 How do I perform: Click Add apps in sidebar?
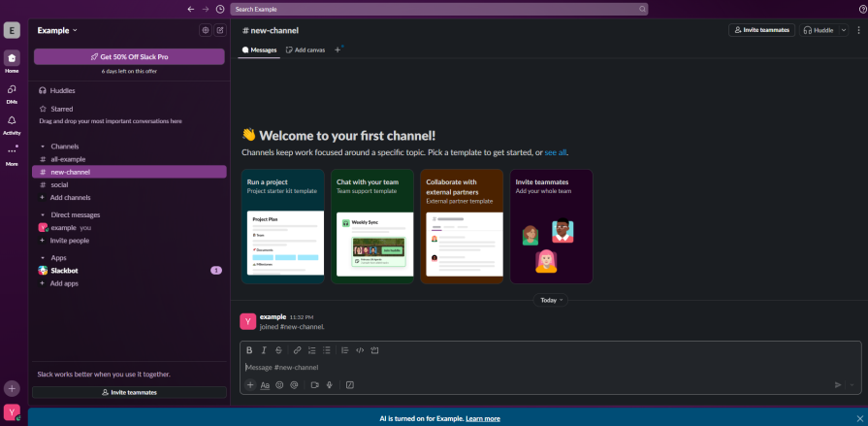point(130,283)
